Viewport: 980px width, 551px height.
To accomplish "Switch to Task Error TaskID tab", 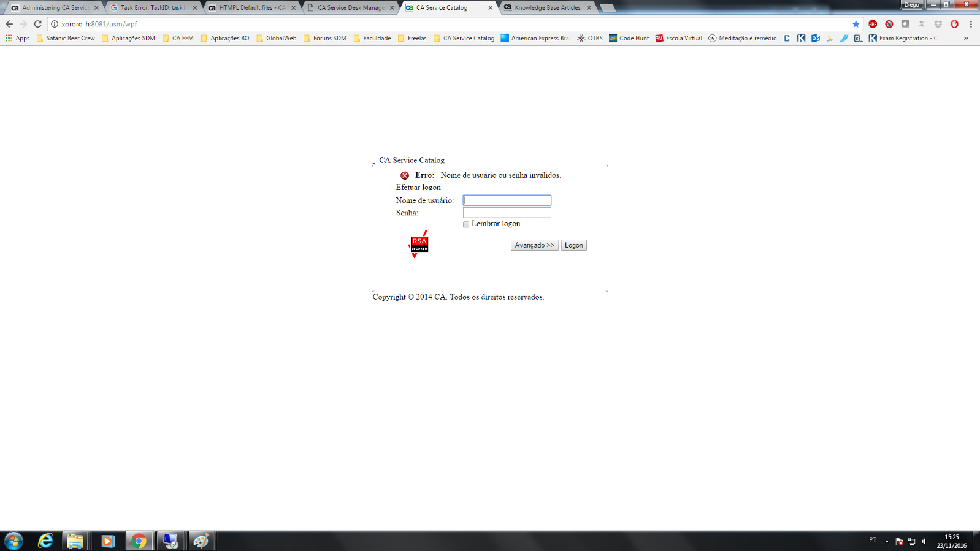I will pos(153,7).
